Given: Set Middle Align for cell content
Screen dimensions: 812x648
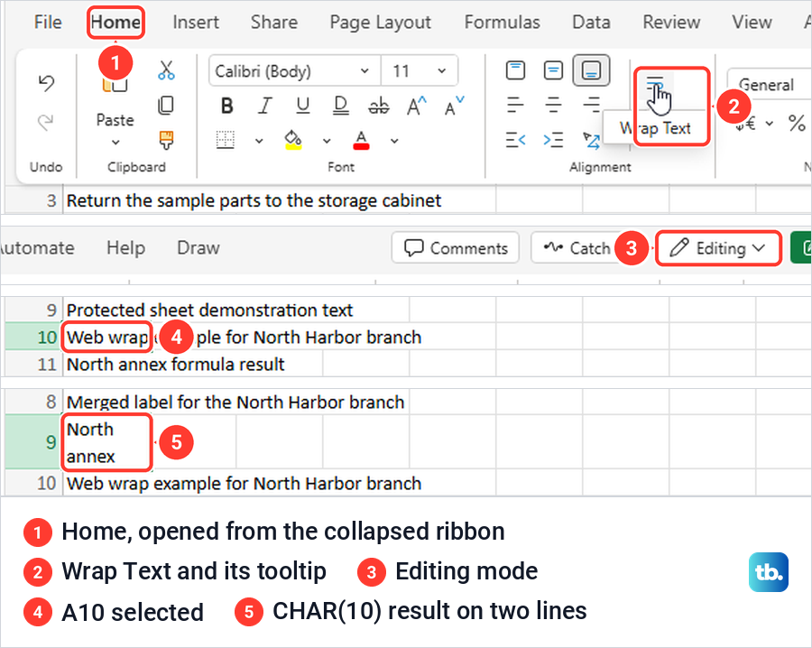Looking at the screenshot, I should click(x=554, y=69).
